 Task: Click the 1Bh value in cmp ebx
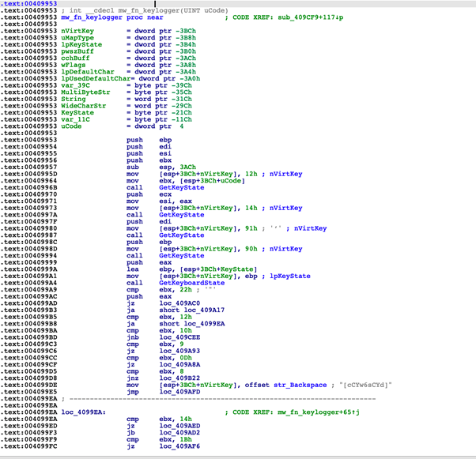[x=186, y=439]
